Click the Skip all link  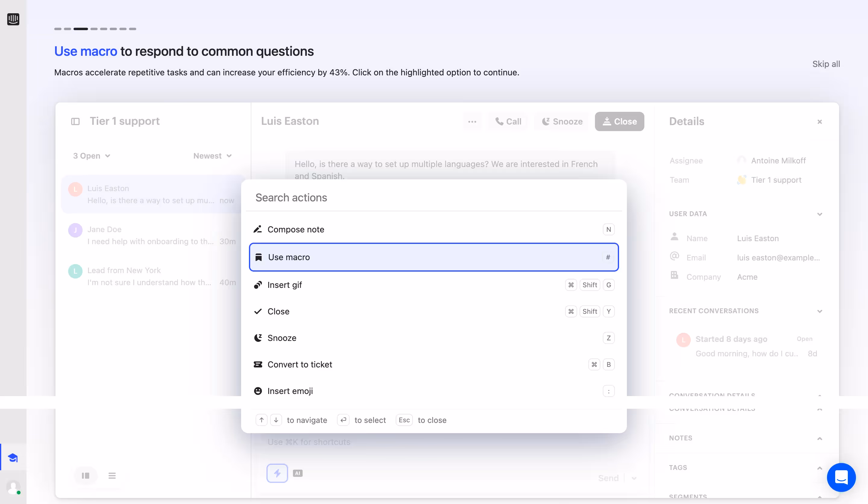[826, 64]
